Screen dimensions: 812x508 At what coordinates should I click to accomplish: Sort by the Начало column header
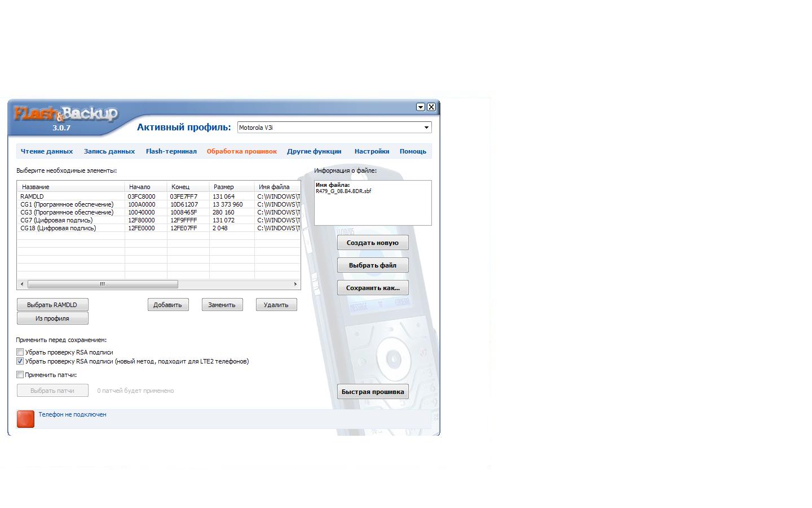[146, 187]
